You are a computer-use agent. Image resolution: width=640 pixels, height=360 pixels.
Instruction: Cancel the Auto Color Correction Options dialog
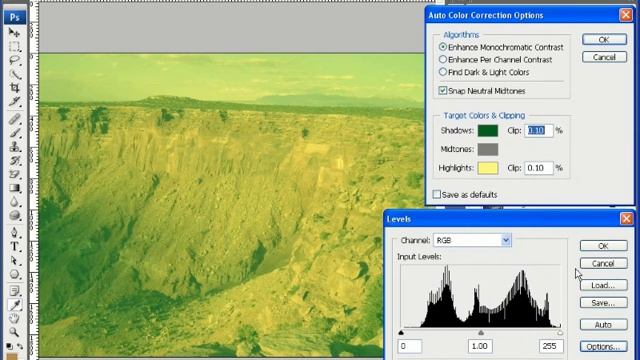click(x=604, y=57)
